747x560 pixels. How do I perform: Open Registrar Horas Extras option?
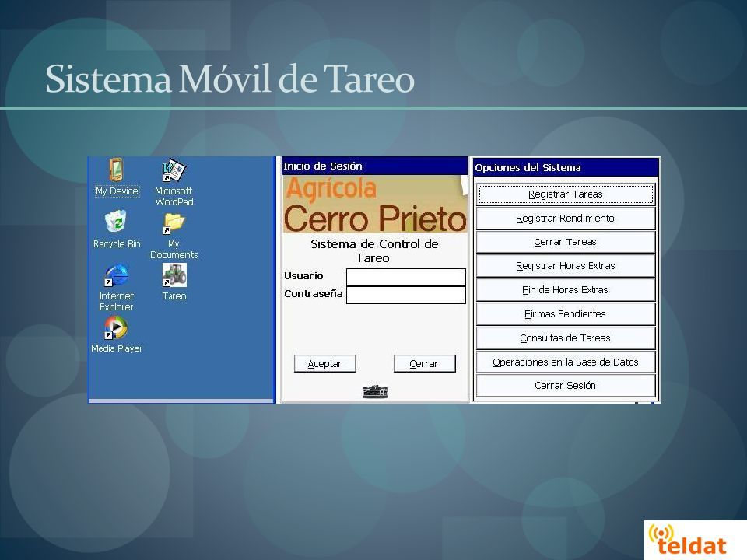pos(566,266)
